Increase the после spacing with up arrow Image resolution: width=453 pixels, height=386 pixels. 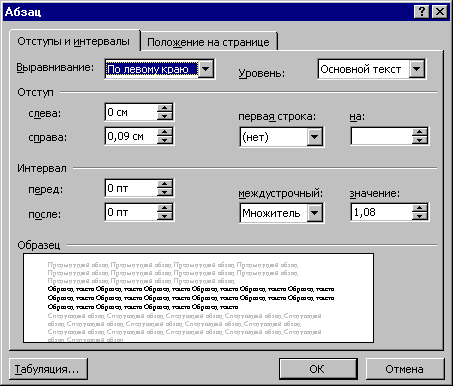click(165, 208)
